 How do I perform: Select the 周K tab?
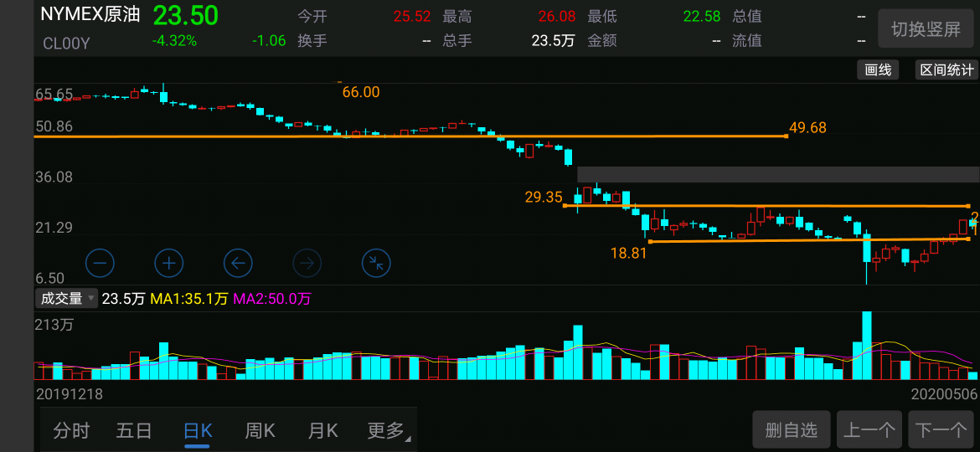260,431
